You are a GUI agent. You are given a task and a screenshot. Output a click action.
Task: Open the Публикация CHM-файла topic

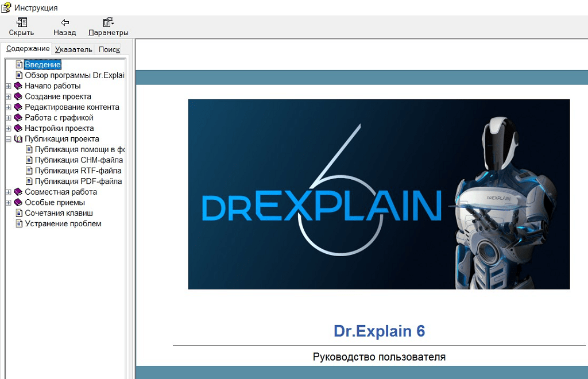click(x=79, y=160)
